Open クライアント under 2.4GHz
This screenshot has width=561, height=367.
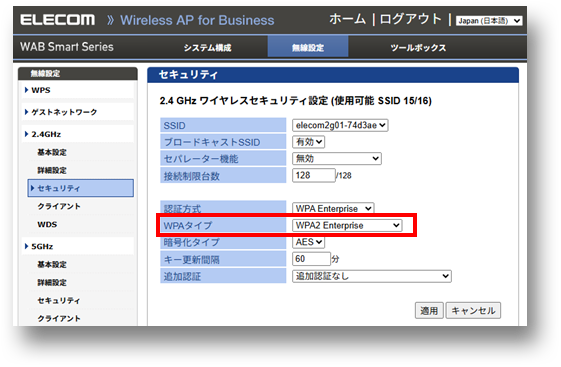59,206
